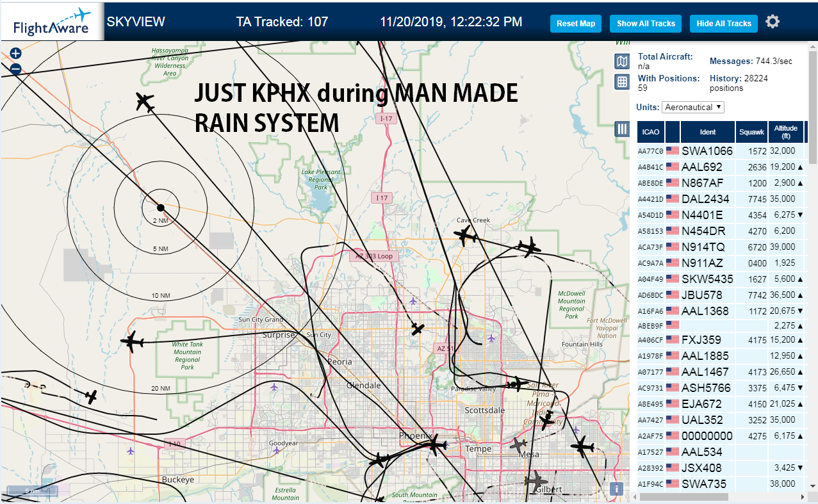This screenshot has width=818, height=504.
Task: Select the AAL1885 row ident
Action: pyautogui.click(x=705, y=355)
